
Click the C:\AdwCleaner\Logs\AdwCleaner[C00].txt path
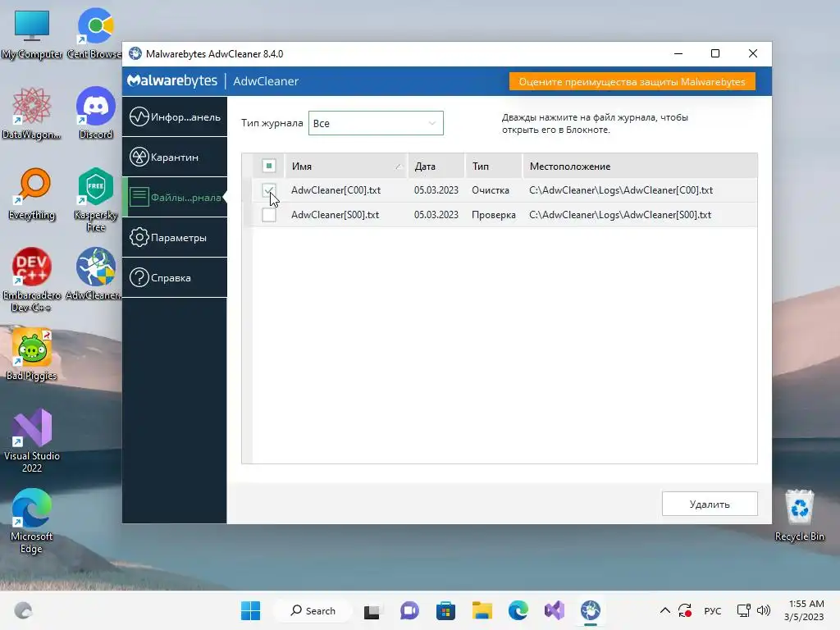[x=621, y=190]
